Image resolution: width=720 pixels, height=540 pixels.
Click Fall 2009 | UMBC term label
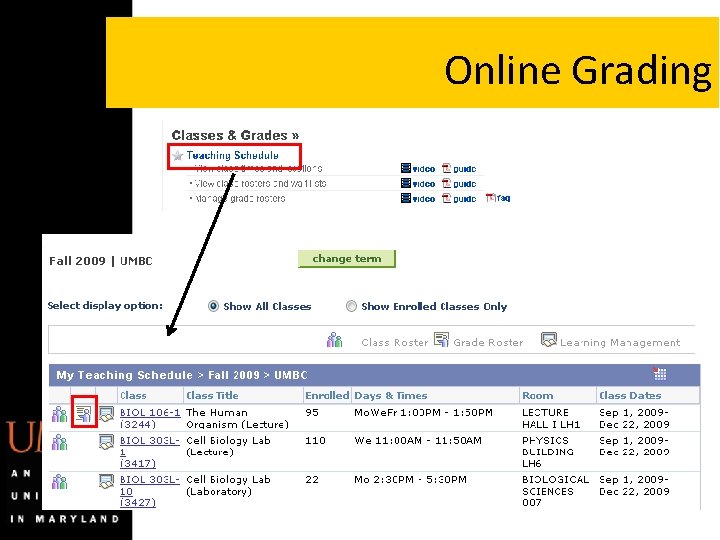(101, 261)
